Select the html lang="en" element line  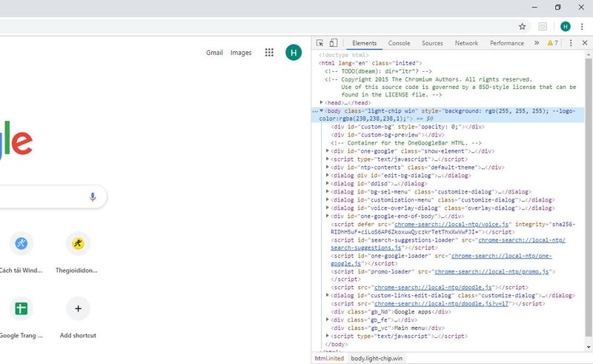point(370,63)
